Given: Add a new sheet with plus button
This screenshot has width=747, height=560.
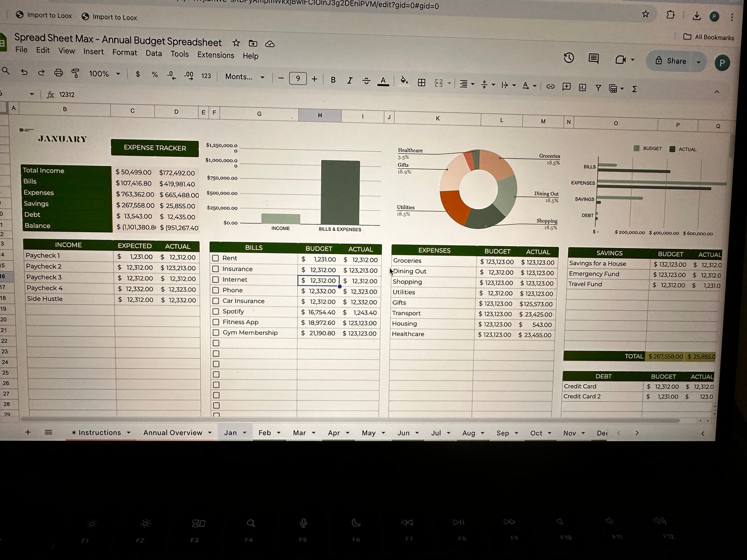Looking at the screenshot, I should pos(28,432).
